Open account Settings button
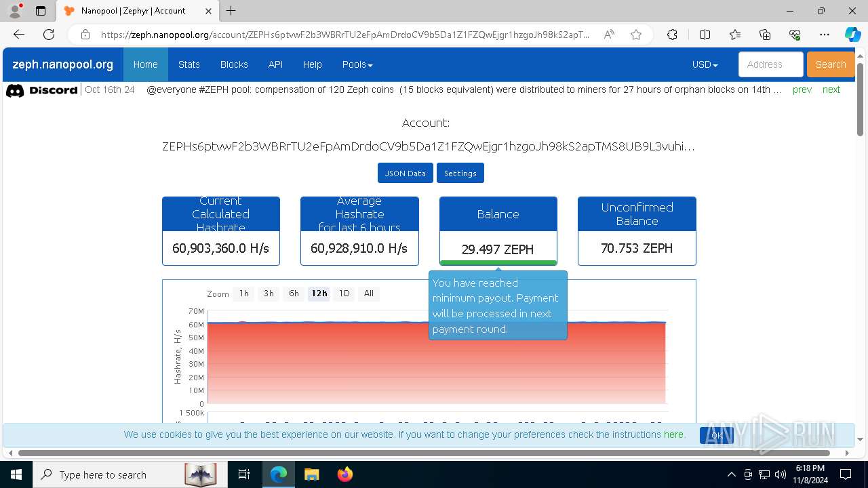This screenshot has height=488, width=868. click(460, 173)
